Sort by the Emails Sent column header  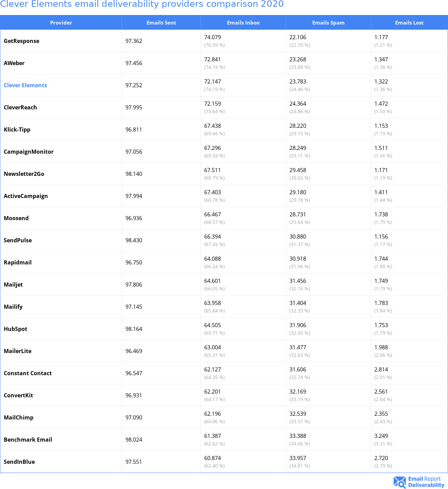click(x=161, y=23)
